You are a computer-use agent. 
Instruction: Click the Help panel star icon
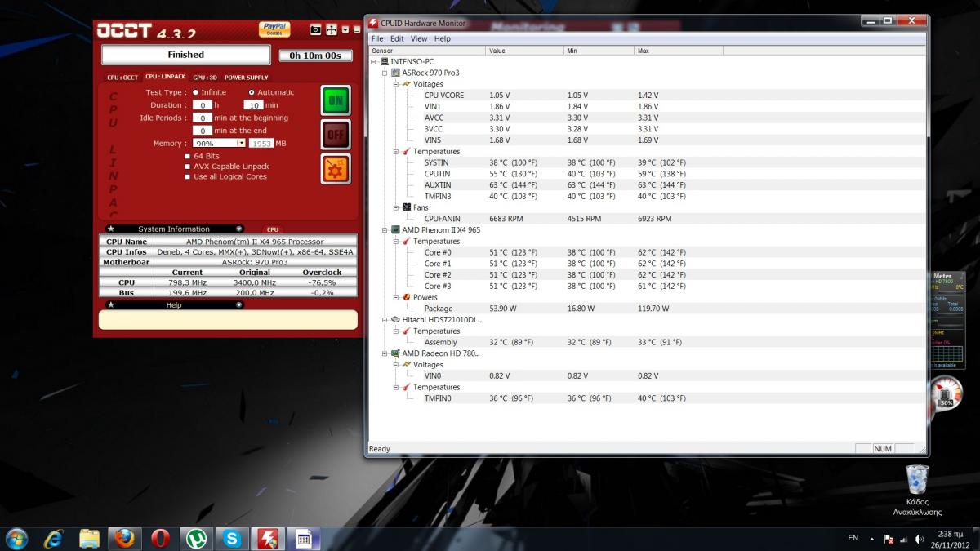click(x=111, y=304)
